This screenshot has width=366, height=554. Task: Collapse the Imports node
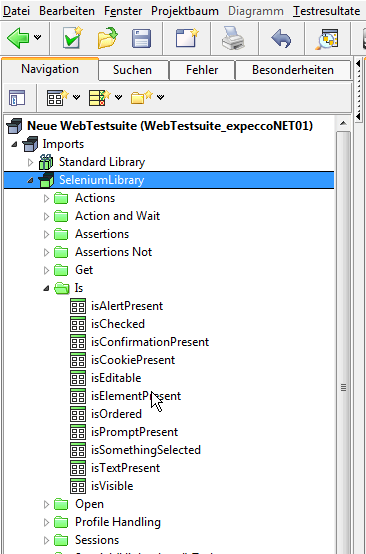click(x=14, y=144)
